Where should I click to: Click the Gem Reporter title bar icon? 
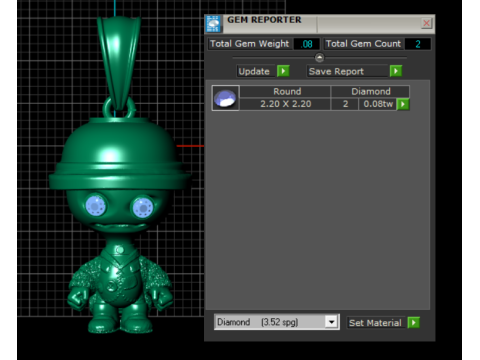pyautogui.click(x=213, y=24)
